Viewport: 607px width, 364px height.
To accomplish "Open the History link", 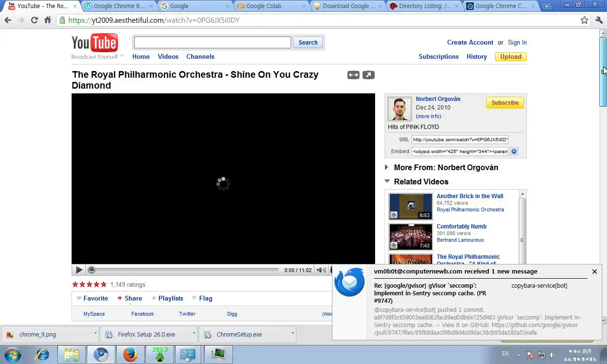I will pos(477,56).
